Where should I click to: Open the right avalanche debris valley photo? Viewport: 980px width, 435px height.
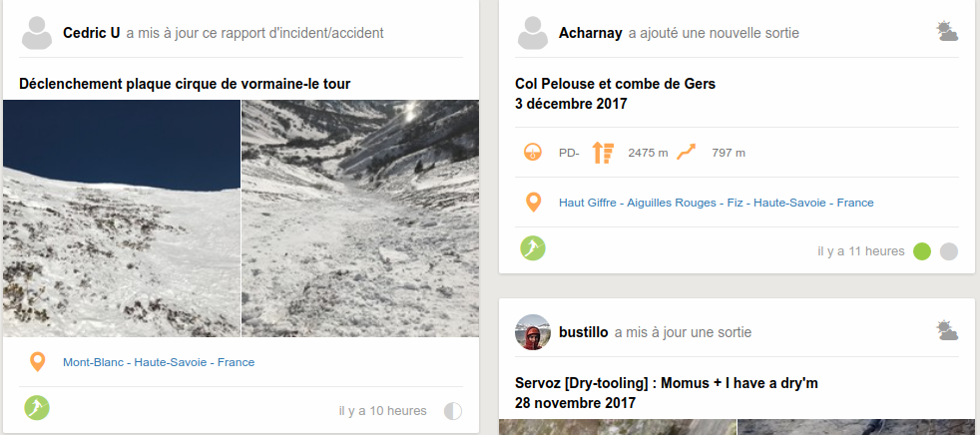coord(360,218)
